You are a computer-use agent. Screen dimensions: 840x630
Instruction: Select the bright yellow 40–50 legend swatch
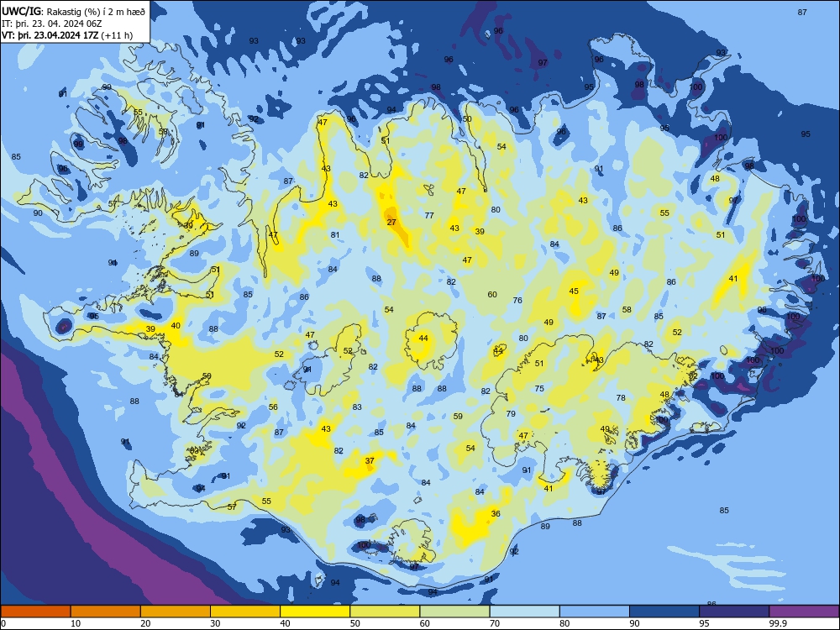(315, 612)
